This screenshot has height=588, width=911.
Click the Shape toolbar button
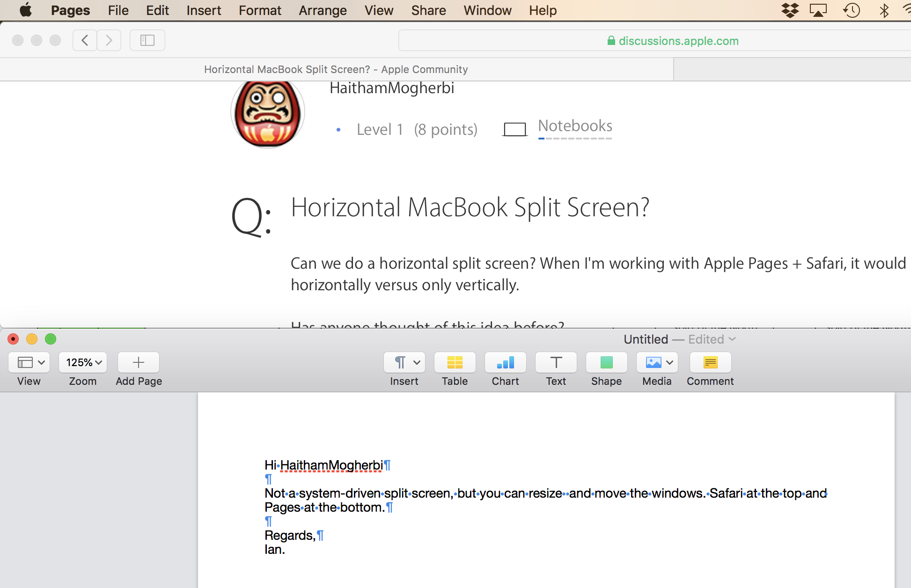point(606,363)
